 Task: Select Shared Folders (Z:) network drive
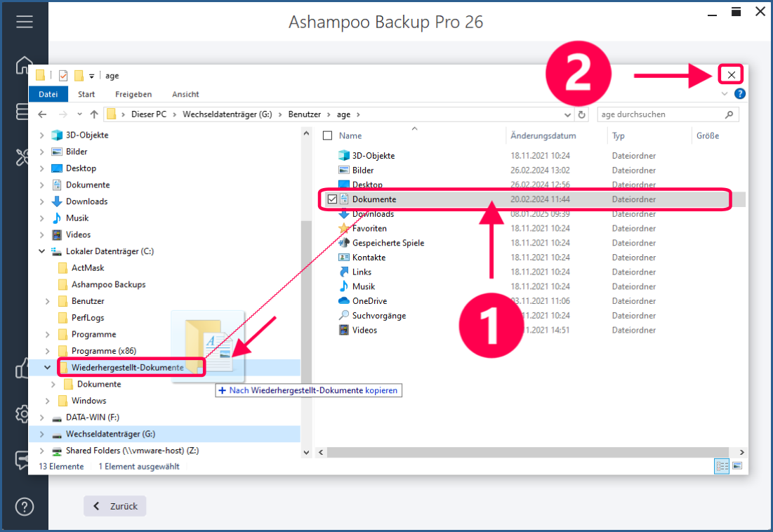[132, 451]
